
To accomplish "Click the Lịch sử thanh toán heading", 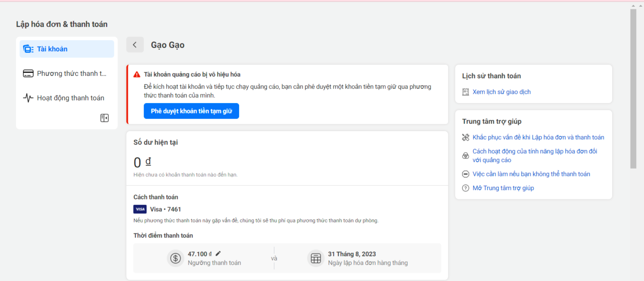I will pos(491,76).
